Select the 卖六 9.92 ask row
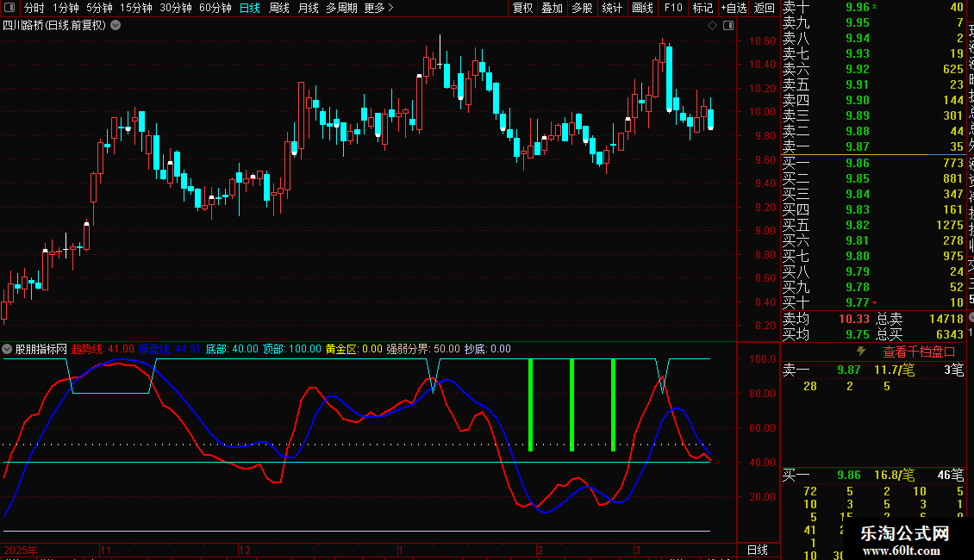 pos(873,69)
